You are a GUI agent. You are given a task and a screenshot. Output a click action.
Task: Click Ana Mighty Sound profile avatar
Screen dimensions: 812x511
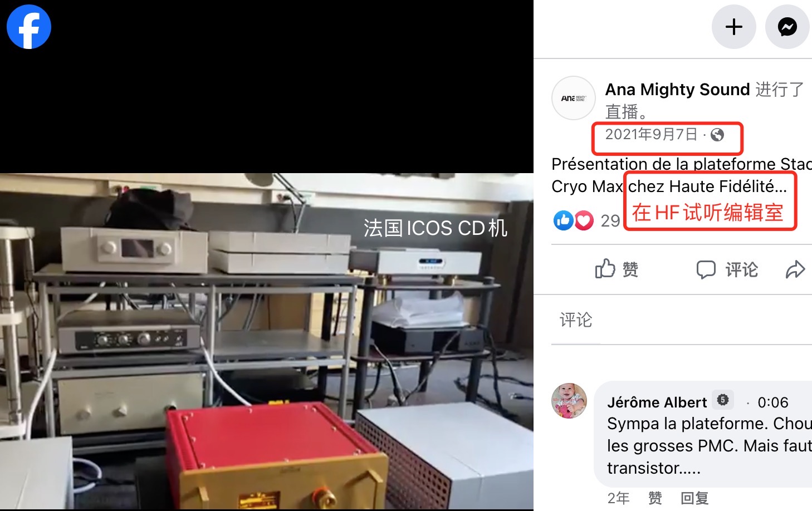tap(574, 98)
